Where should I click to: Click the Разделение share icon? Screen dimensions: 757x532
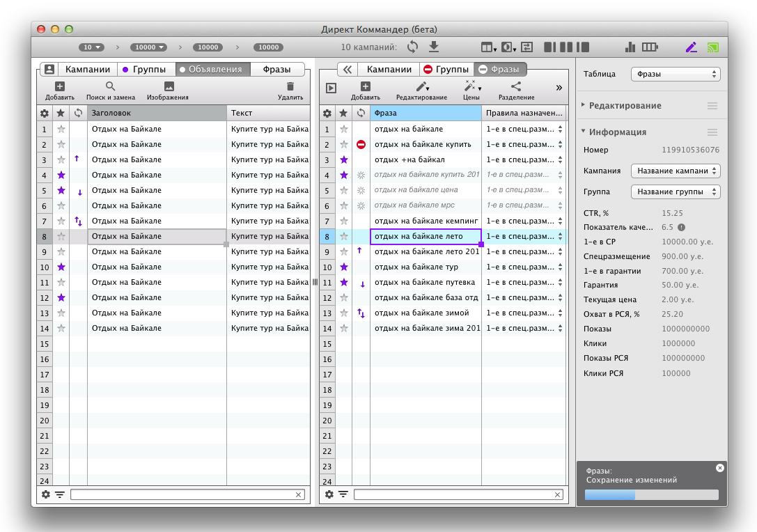516,91
